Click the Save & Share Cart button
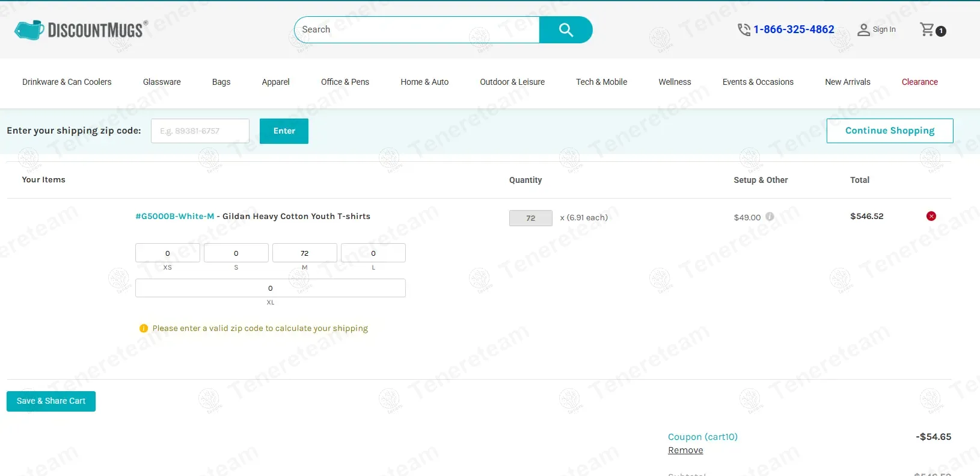 51,401
